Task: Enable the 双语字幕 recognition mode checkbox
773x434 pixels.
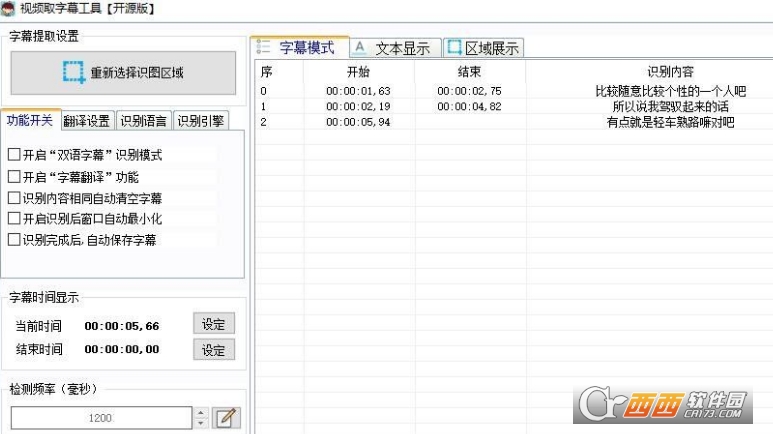Action: tap(14, 154)
